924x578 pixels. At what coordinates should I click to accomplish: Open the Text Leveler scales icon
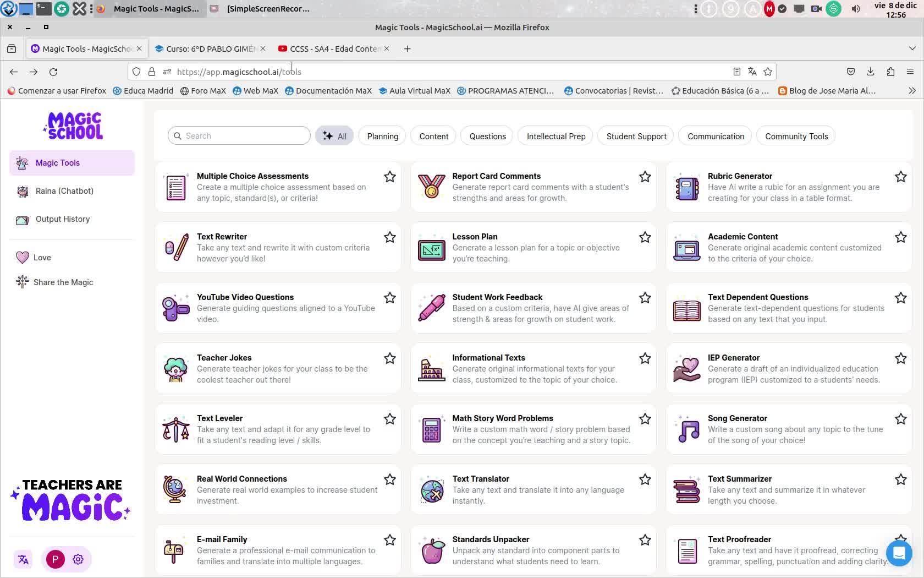(176, 429)
